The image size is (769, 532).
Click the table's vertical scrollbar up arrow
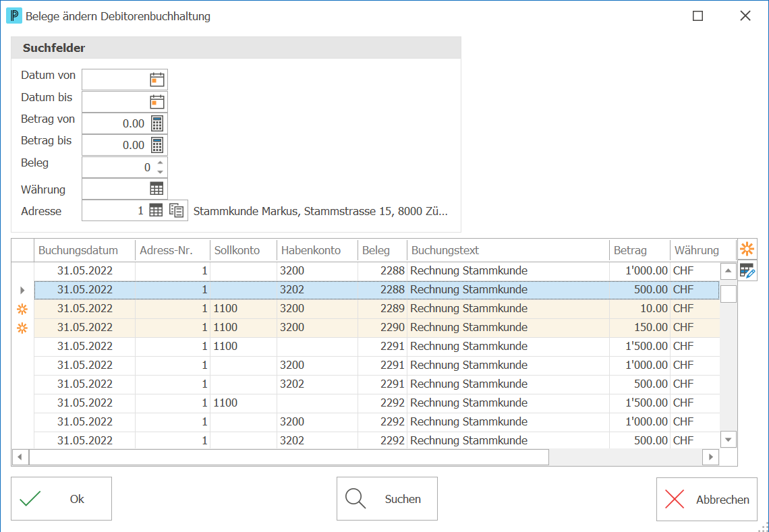point(729,270)
